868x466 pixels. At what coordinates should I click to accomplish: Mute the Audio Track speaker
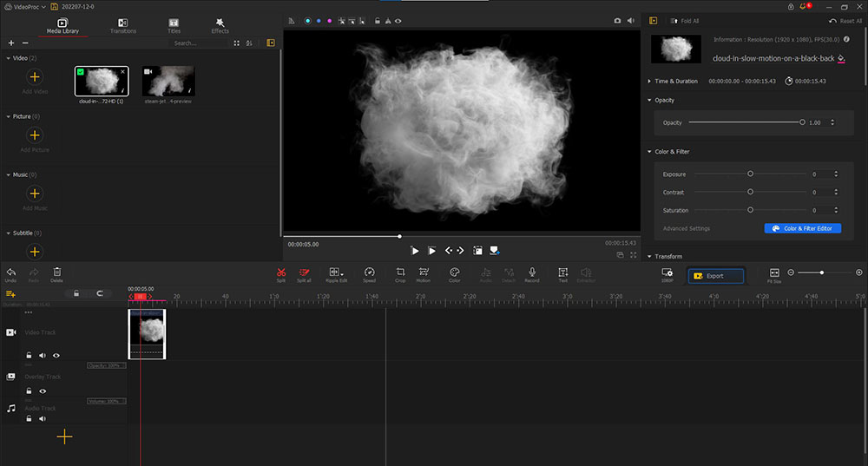42,419
